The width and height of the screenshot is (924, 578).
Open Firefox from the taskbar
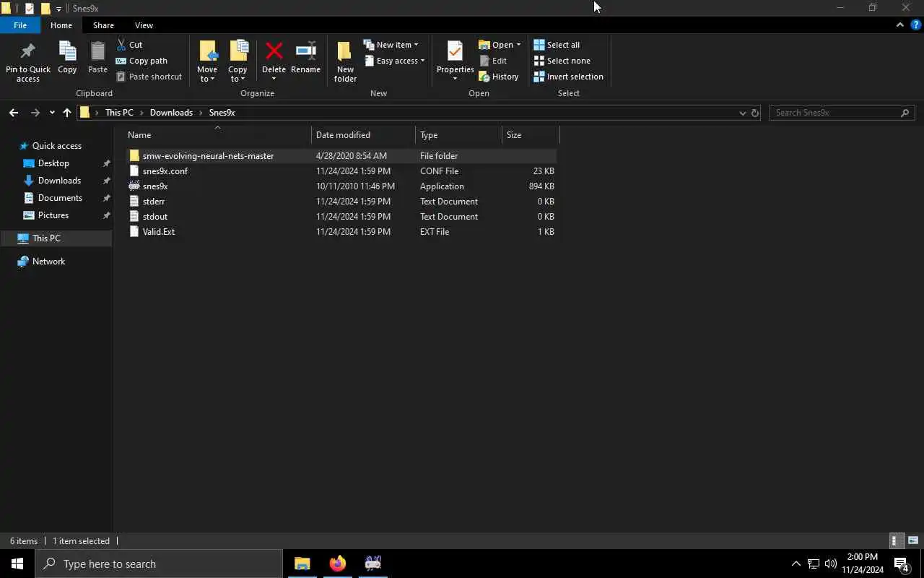point(338,564)
